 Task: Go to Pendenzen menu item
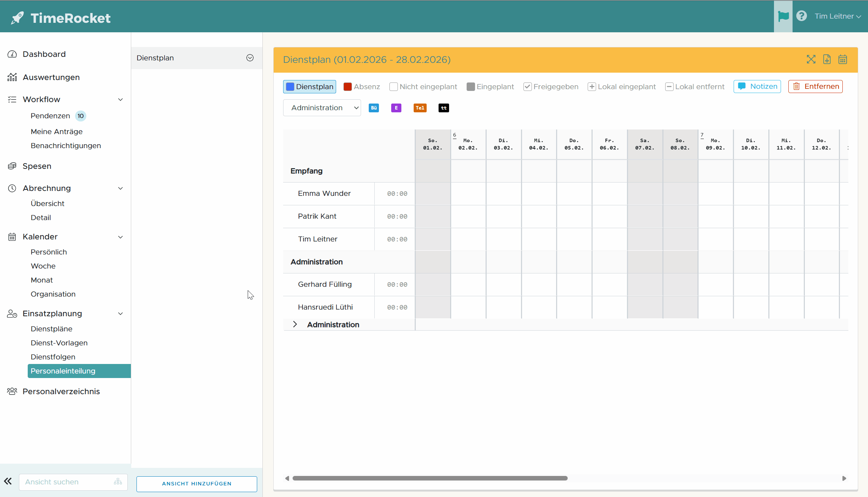pos(50,116)
